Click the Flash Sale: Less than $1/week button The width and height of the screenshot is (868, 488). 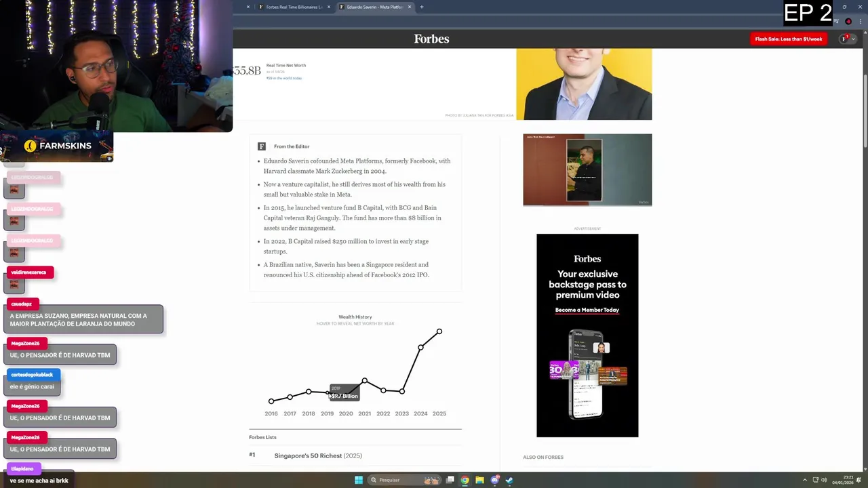click(788, 39)
